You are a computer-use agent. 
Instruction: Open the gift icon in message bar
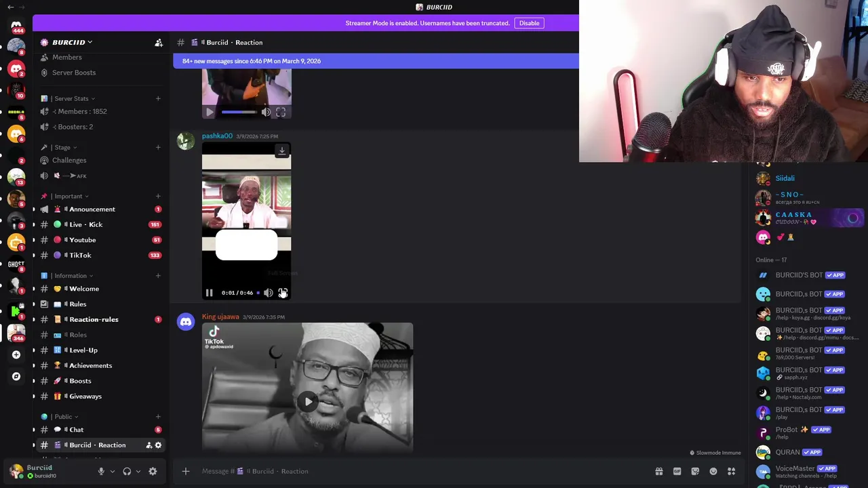click(658, 471)
